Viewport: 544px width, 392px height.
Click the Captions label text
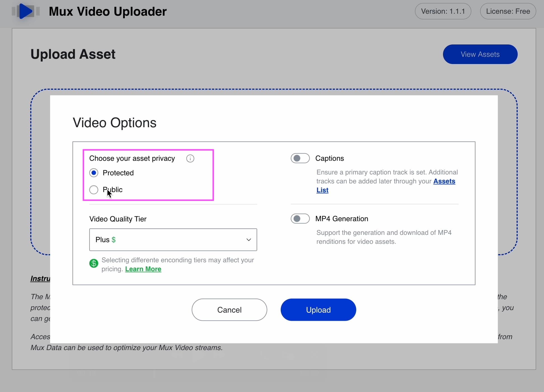pyautogui.click(x=329, y=158)
